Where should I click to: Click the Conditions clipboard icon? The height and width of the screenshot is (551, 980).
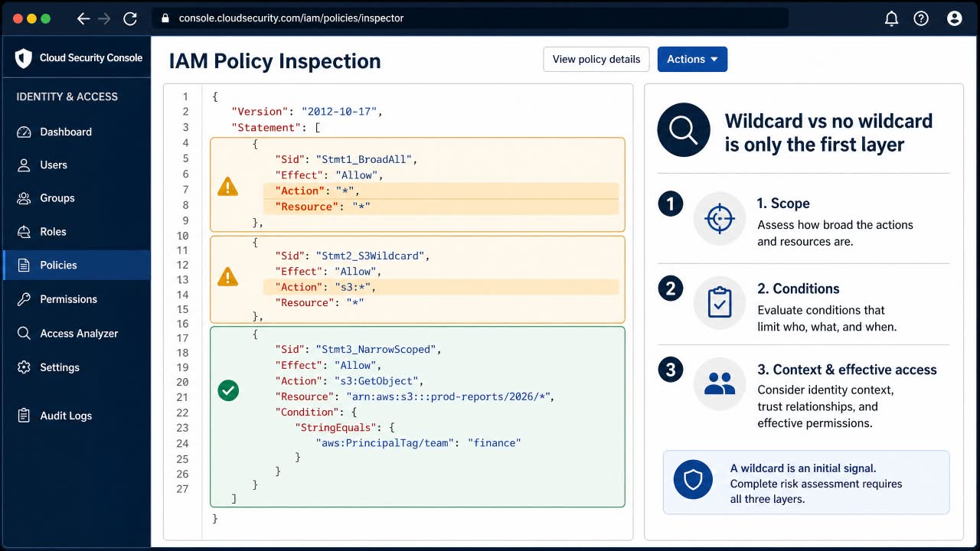point(720,302)
